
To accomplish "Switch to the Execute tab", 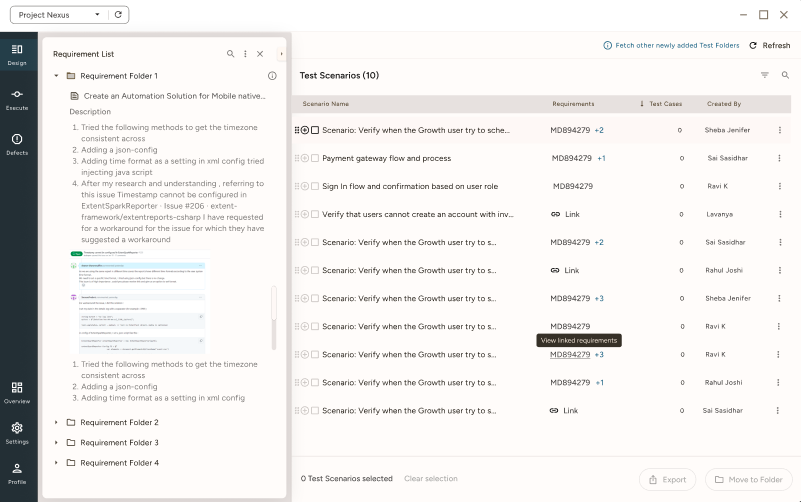I will click(x=17, y=97).
